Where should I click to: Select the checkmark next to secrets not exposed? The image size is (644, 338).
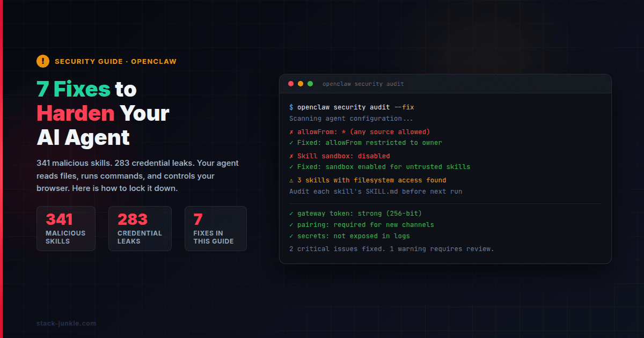tap(291, 236)
